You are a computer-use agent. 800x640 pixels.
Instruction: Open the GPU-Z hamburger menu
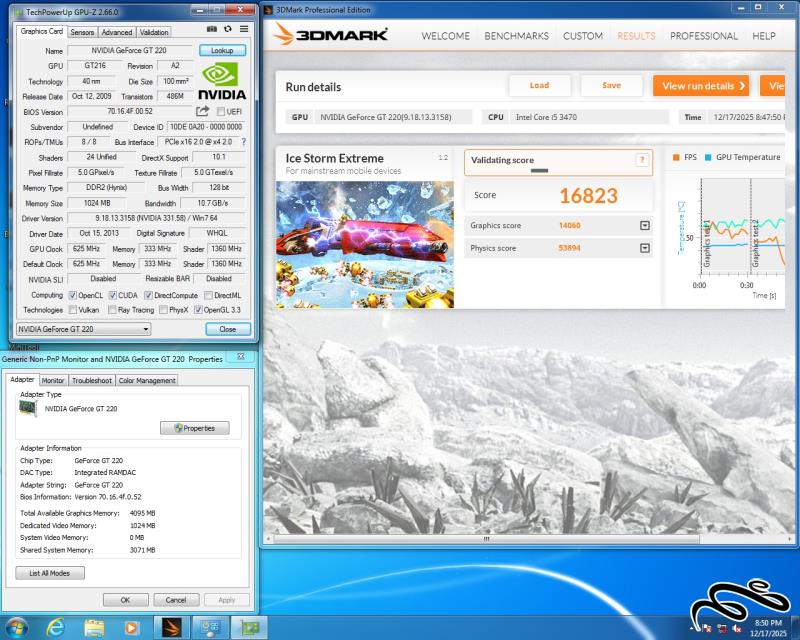click(242, 31)
